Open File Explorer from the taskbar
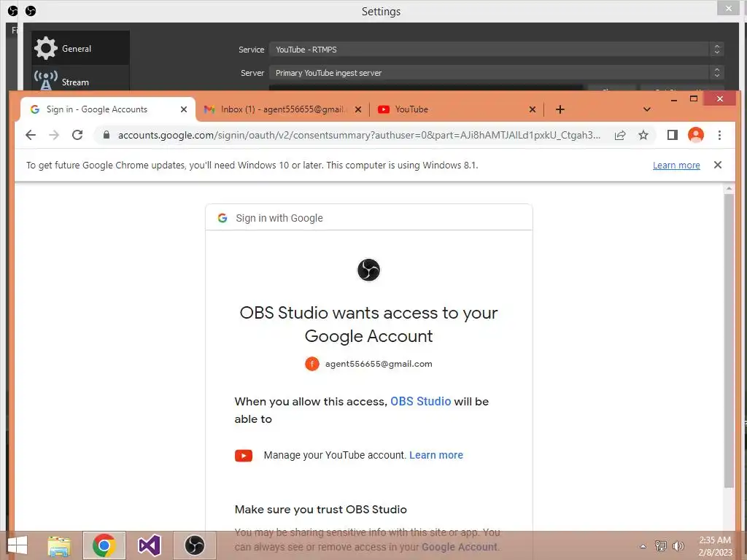The height and width of the screenshot is (560, 747). pos(59,545)
